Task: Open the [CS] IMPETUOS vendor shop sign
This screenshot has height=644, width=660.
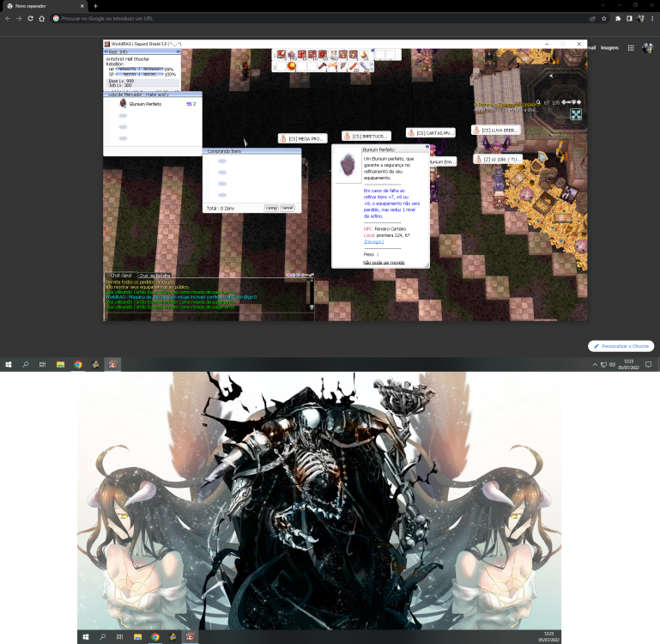Action: coord(366,136)
